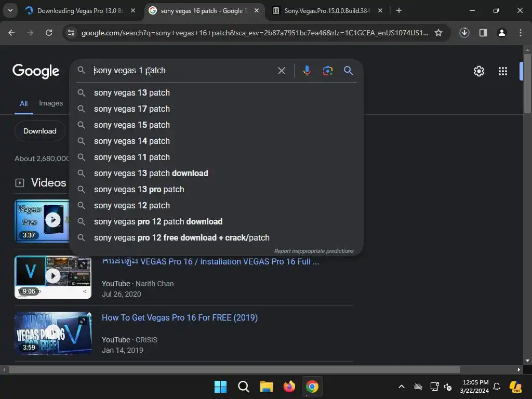
Task: Switch to Sony.Vegas.Pro.15.0.0.Build tab
Action: 327,10
